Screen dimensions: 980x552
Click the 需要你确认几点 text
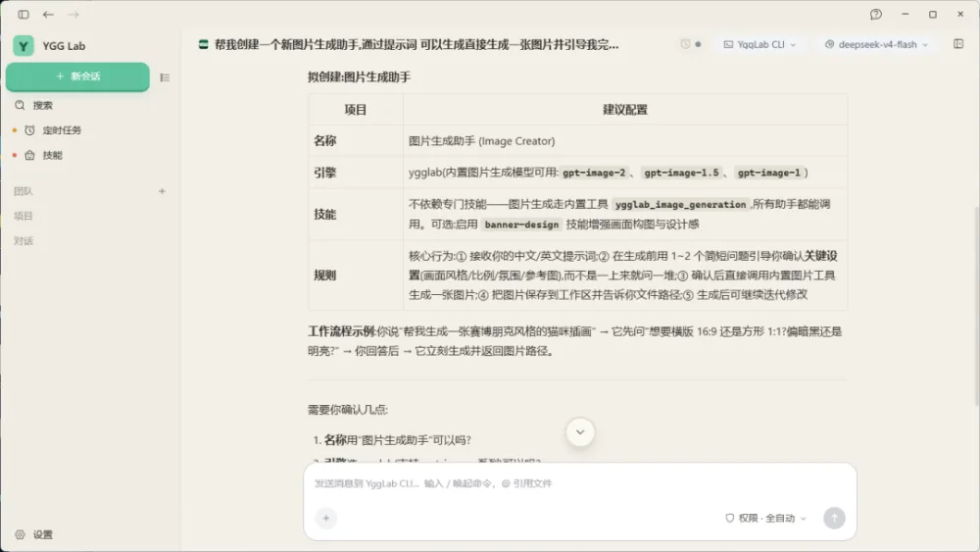coord(348,410)
